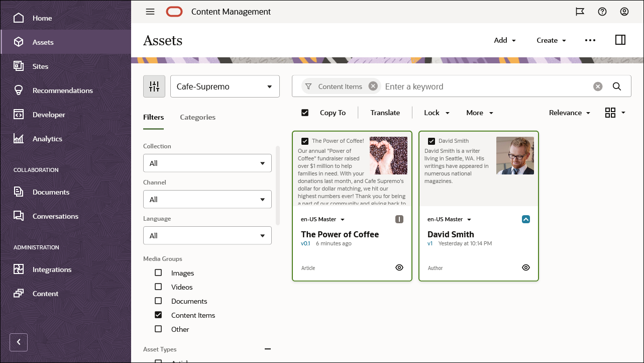The width and height of the screenshot is (644, 363).
Task: Open the Language filter dropdown
Action: [207, 235]
